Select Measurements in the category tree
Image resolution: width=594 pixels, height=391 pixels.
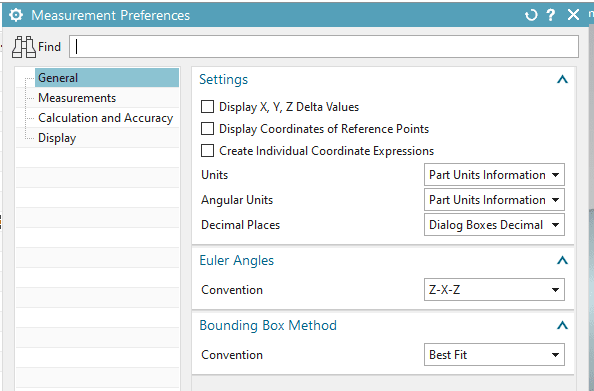(x=77, y=98)
